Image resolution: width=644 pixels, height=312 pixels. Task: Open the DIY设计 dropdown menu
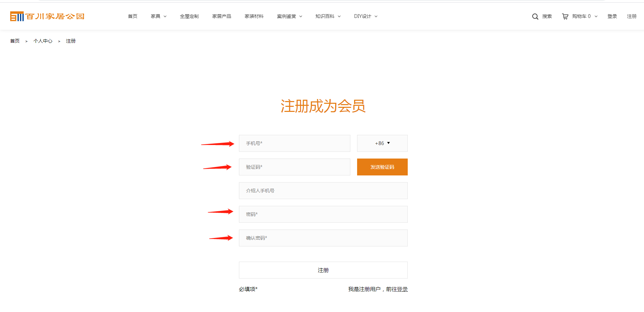(366, 16)
